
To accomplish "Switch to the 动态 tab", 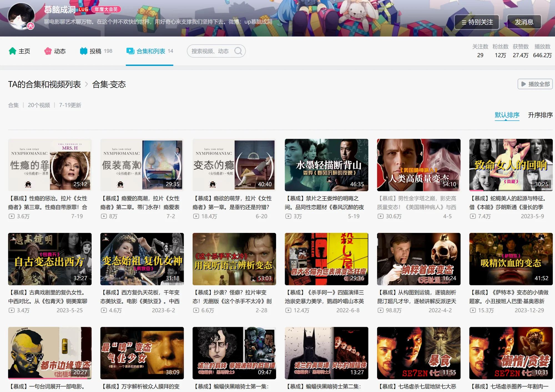I will 55,51.
